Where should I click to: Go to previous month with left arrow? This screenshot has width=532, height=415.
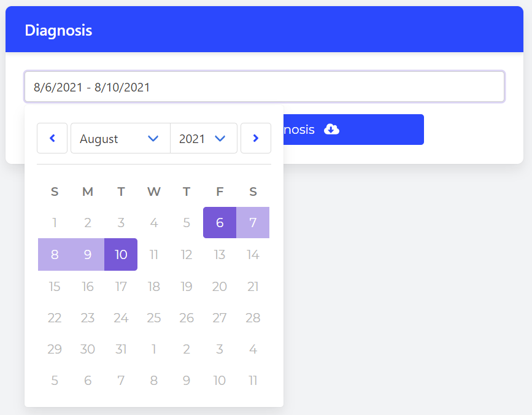point(52,138)
